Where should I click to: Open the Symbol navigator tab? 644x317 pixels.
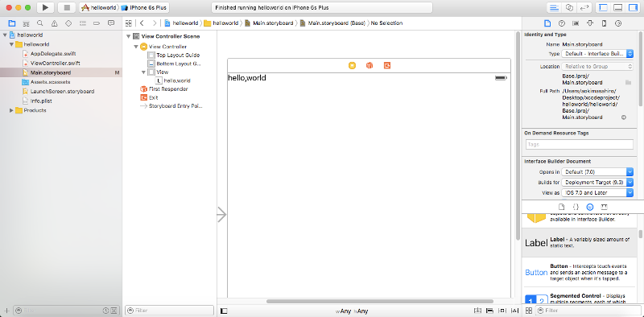click(26, 23)
